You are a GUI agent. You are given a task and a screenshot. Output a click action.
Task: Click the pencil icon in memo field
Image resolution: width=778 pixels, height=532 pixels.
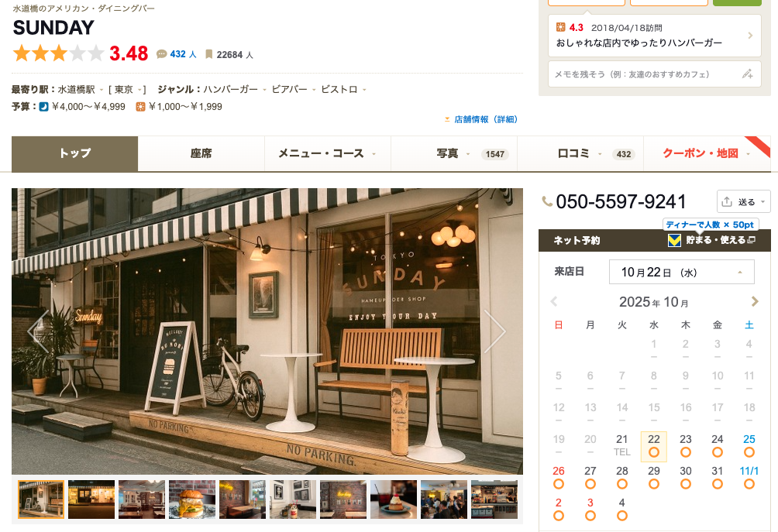(x=747, y=74)
